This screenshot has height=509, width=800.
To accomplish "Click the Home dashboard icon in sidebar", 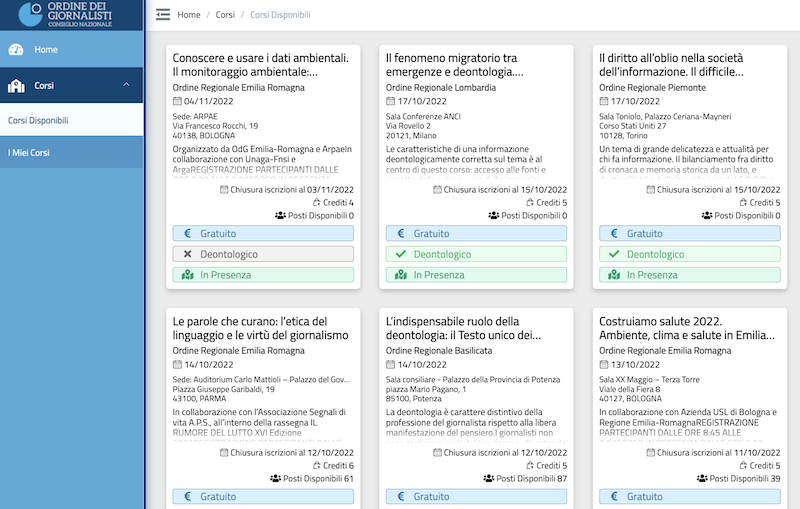I will coord(16,50).
